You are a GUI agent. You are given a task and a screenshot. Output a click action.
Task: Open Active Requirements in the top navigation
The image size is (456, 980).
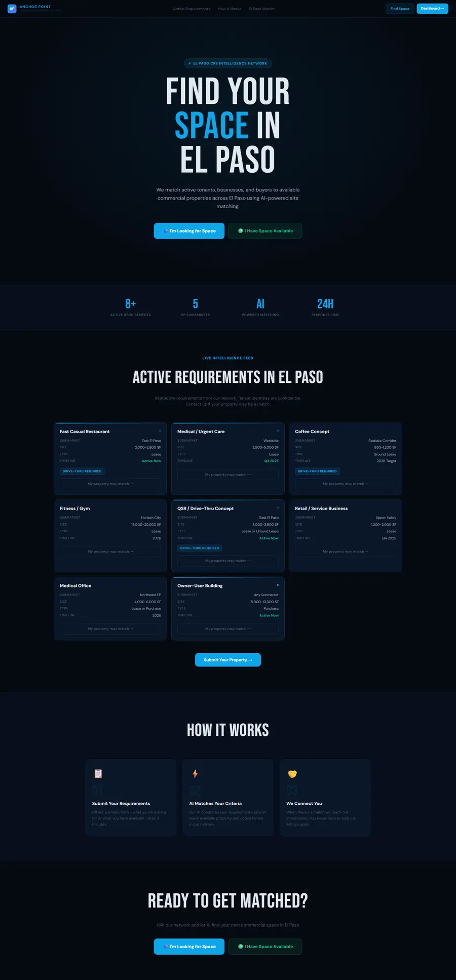[x=192, y=9]
